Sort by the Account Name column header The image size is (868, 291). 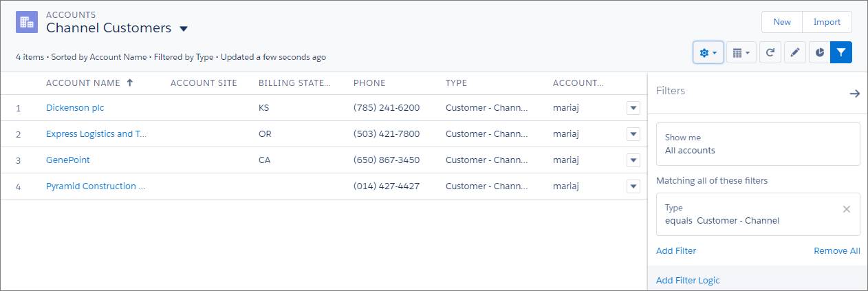point(83,83)
